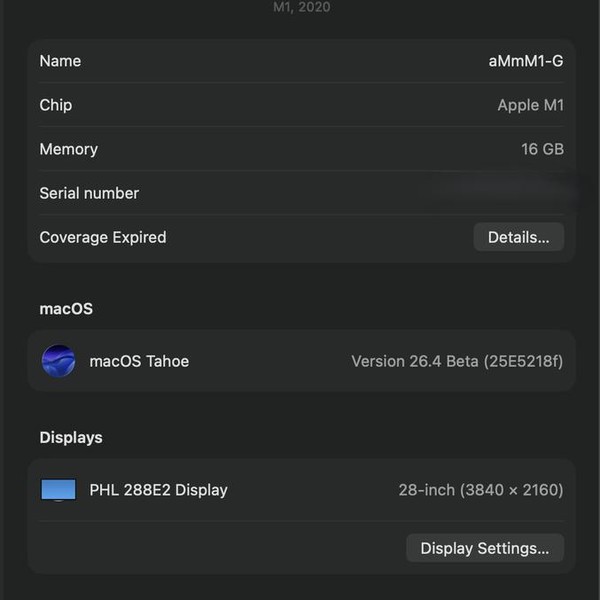The width and height of the screenshot is (600, 600).
Task: Select the macOS Tahoe name text
Action: point(139,361)
